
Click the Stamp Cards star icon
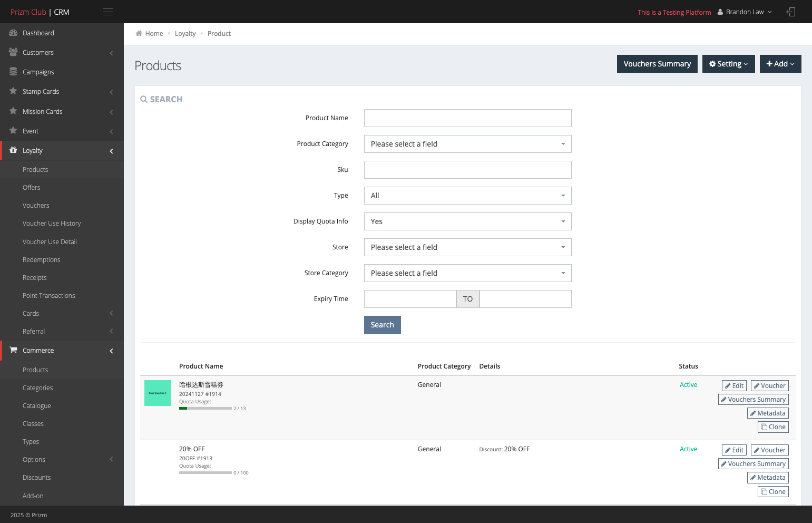pos(13,91)
